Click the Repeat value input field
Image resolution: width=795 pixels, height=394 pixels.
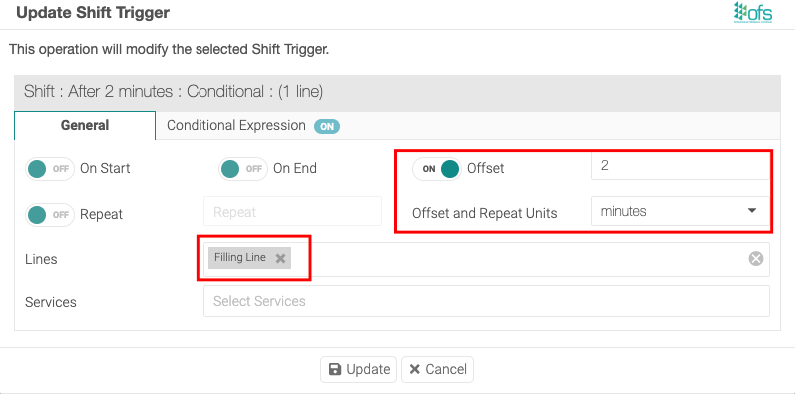(x=292, y=211)
